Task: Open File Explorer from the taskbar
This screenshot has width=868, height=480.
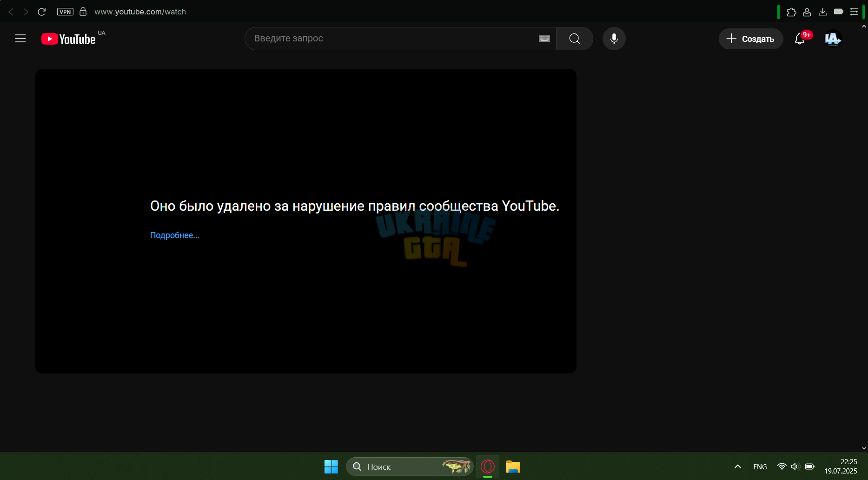Action: [513, 467]
